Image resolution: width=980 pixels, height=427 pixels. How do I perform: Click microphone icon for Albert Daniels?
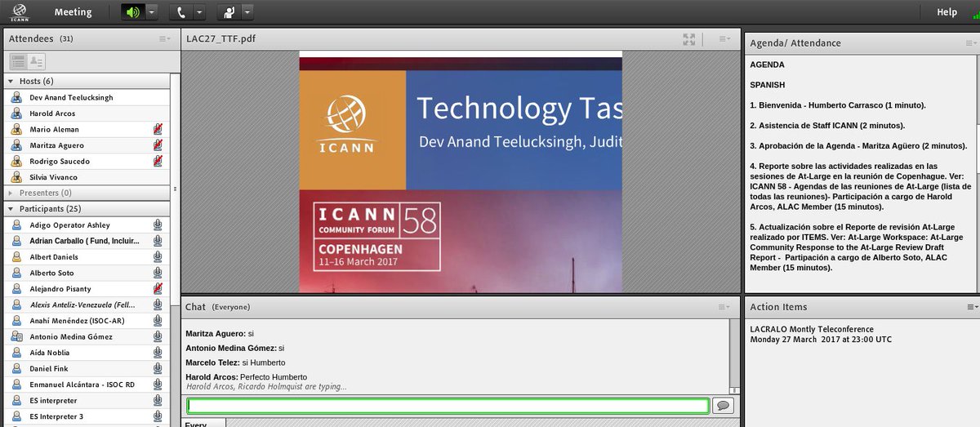point(158,257)
